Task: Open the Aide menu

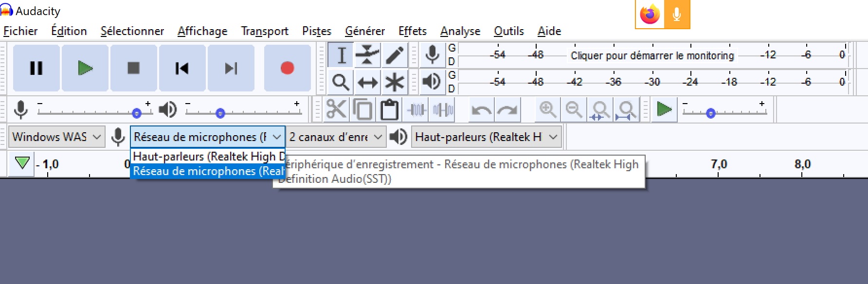Action: (549, 31)
